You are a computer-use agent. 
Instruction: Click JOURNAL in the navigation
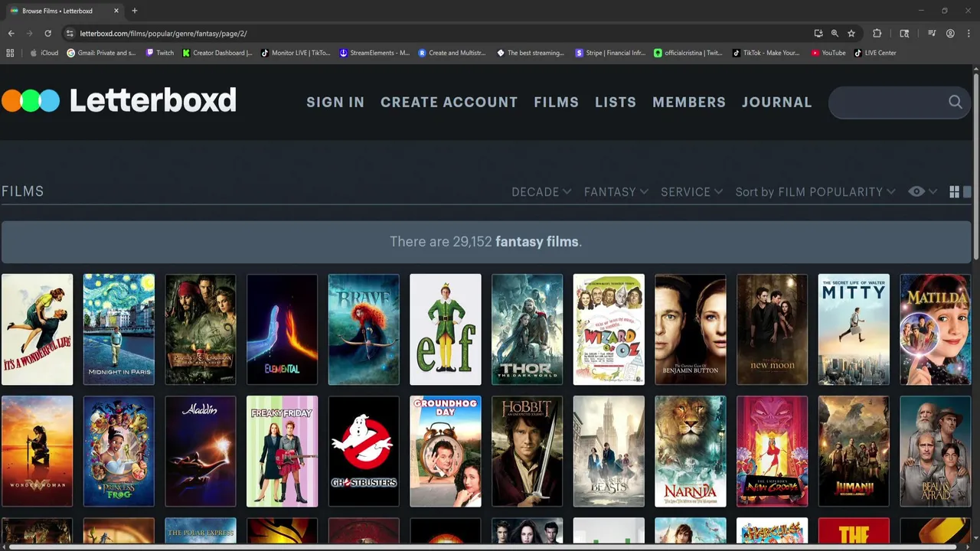(776, 102)
